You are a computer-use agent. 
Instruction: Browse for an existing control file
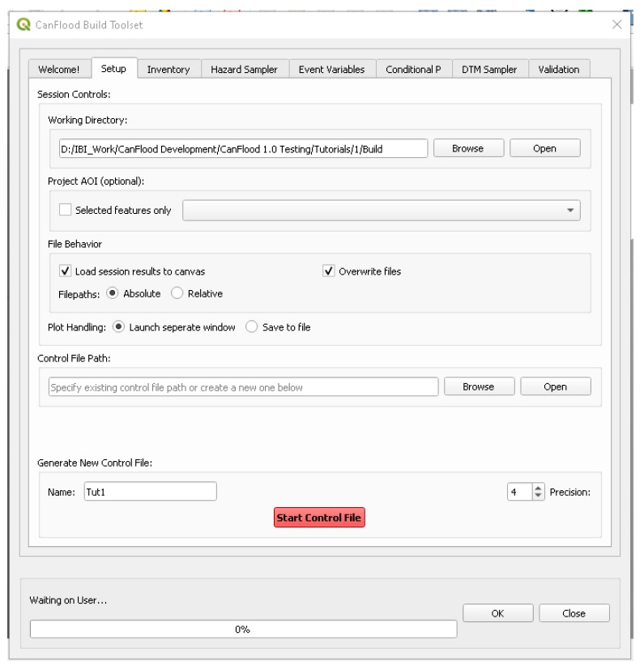(479, 386)
